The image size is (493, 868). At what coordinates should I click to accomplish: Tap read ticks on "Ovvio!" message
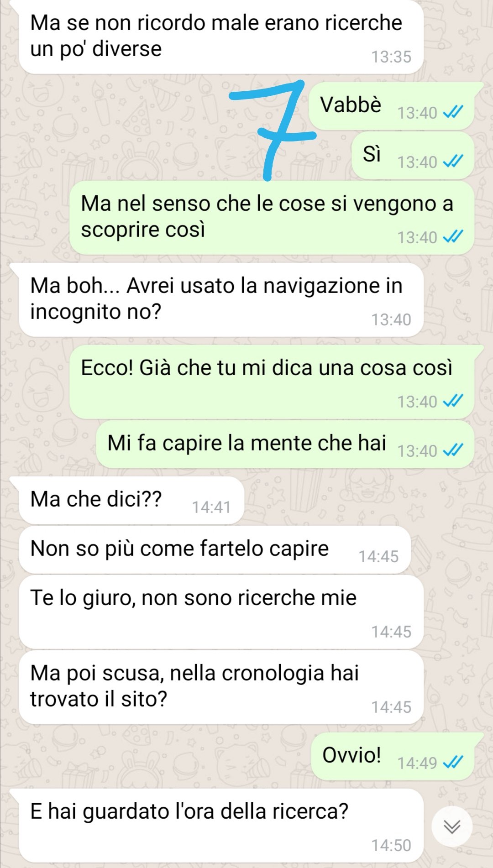pyautogui.click(x=453, y=762)
